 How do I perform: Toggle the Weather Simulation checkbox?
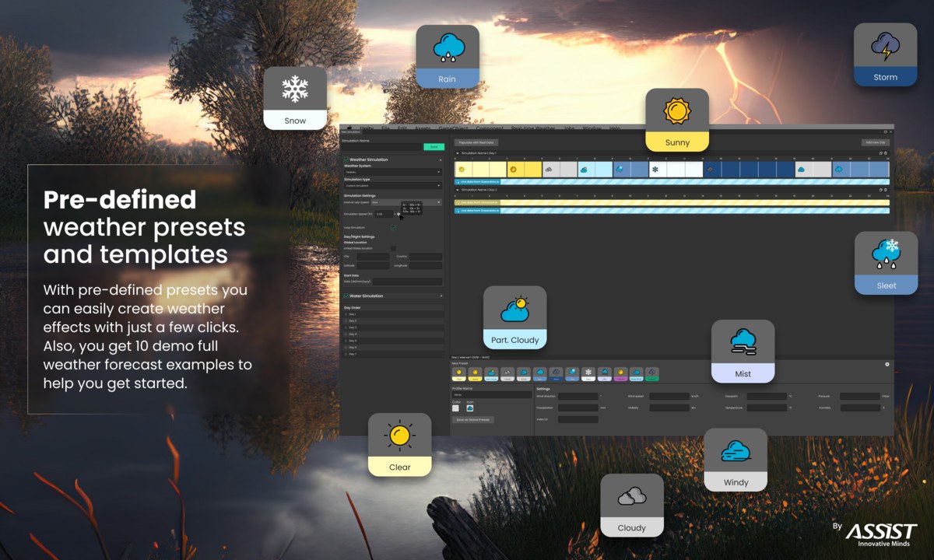pyautogui.click(x=346, y=159)
